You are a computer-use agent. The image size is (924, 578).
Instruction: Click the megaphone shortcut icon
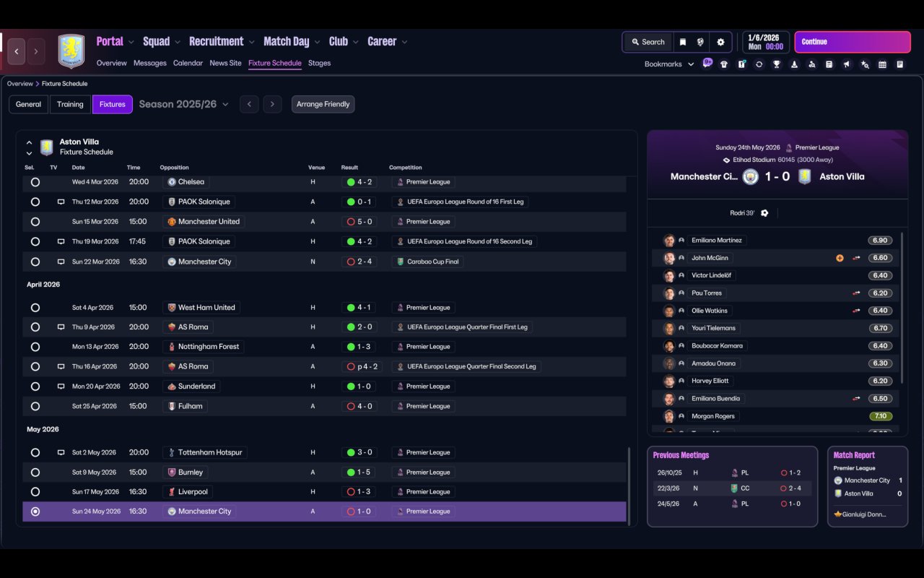point(847,64)
